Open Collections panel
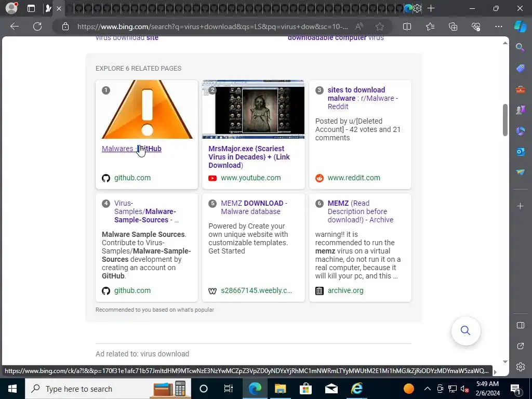This screenshot has width=532, height=399. 453,26
